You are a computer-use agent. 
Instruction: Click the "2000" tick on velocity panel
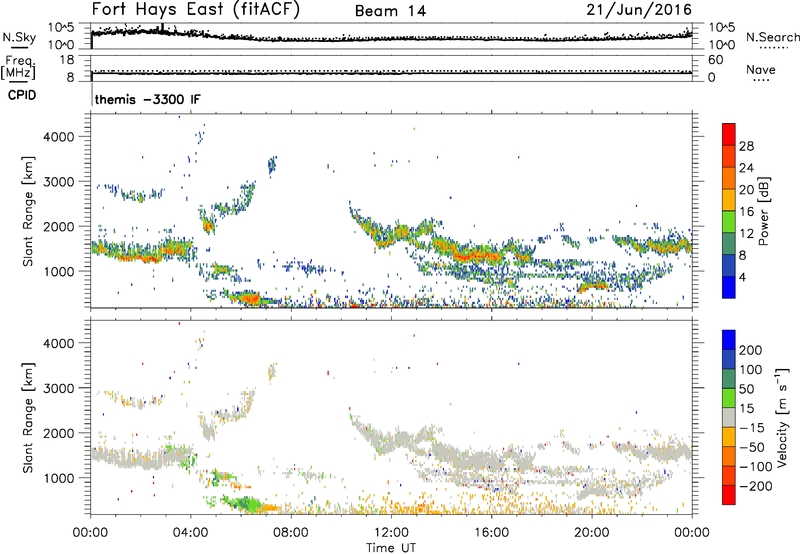point(58,433)
